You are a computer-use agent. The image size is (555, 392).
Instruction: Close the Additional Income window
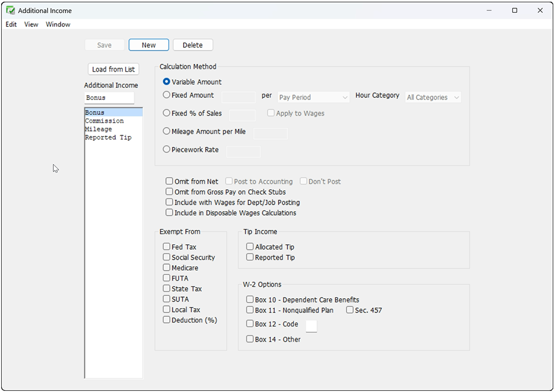click(540, 10)
